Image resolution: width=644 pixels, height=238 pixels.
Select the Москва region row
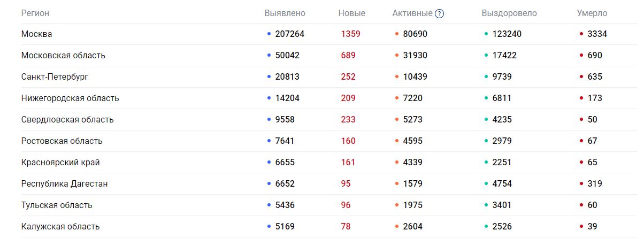tap(37, 34)
